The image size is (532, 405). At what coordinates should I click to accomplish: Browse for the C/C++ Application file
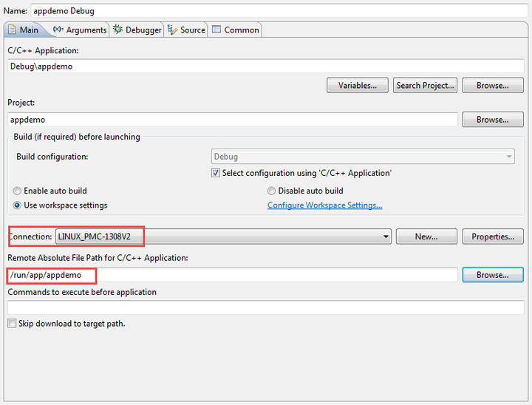pos(493,85)
